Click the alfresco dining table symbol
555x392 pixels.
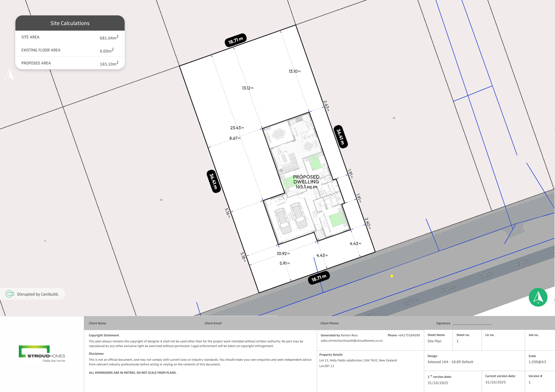[279, 134]
